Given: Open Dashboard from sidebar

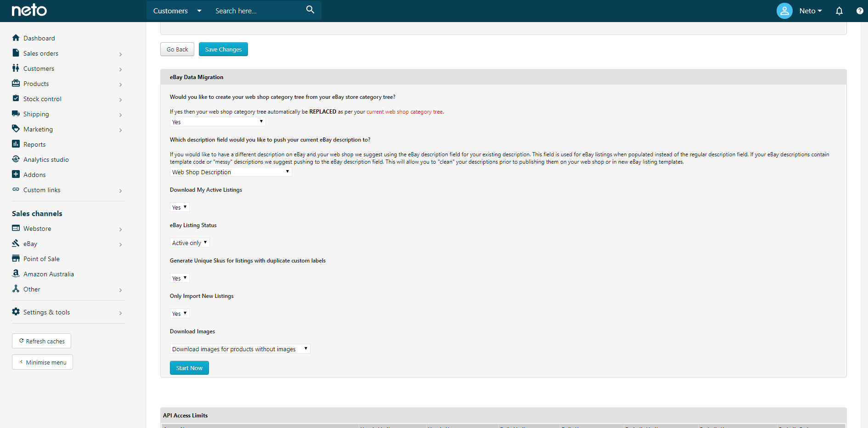Looking at the screenshot, I should tap(39, 38).
